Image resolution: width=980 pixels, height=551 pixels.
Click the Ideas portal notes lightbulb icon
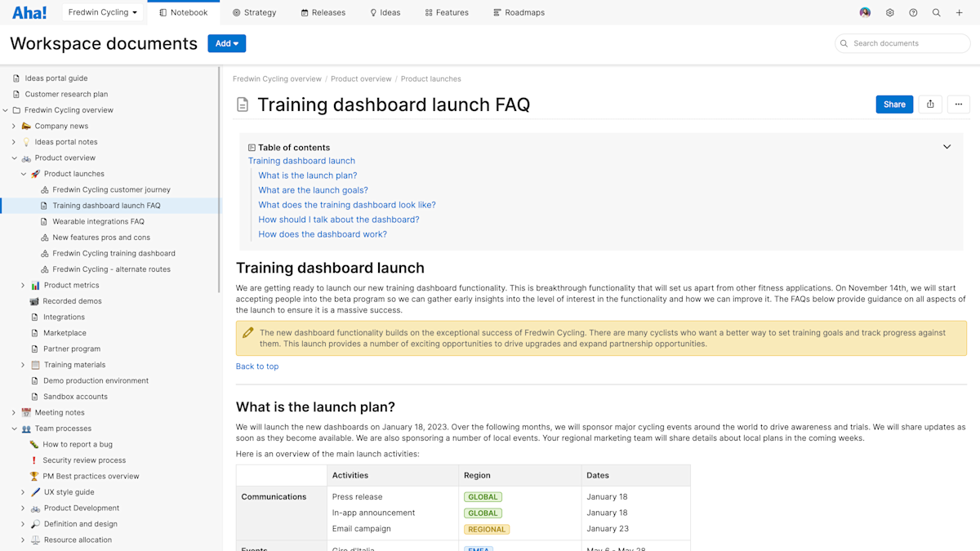click(x=26, y=142)
